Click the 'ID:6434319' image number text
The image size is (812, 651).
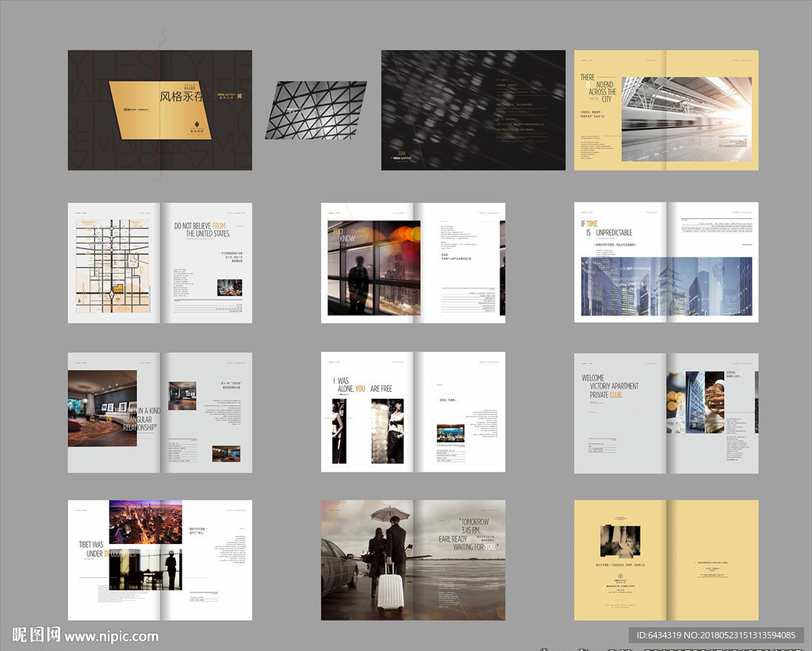click(x=659, y=635)
